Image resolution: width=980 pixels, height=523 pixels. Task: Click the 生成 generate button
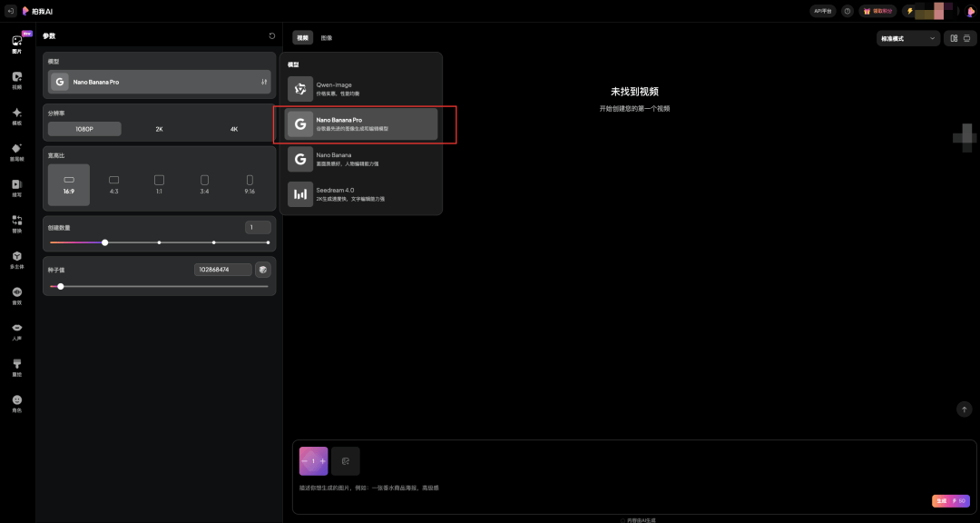(x=950, y=500)
